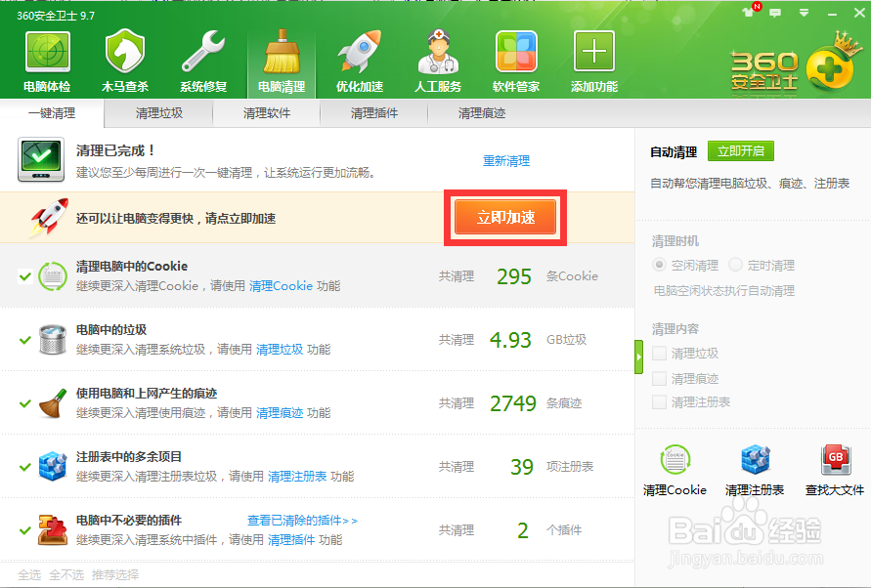Enable 清理痕迹 checkbox in 清理内容

[660, 379]
